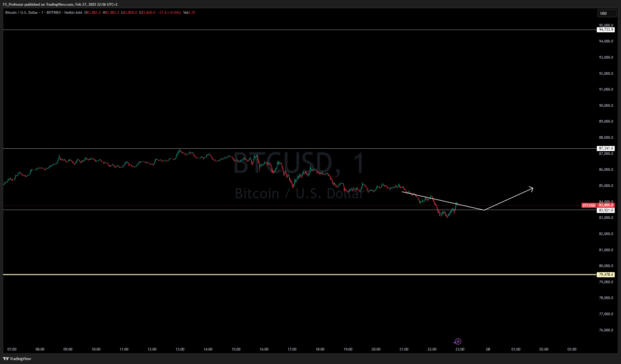This screenshot has height=364, width=621.
Task: Click the BITFINEX exchange name in header
Action: [54, 13]
